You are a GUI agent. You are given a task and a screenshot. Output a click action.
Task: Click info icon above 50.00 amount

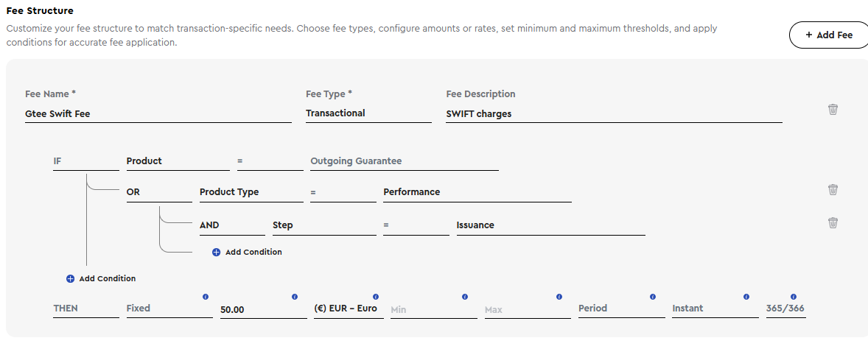point(295,297)
